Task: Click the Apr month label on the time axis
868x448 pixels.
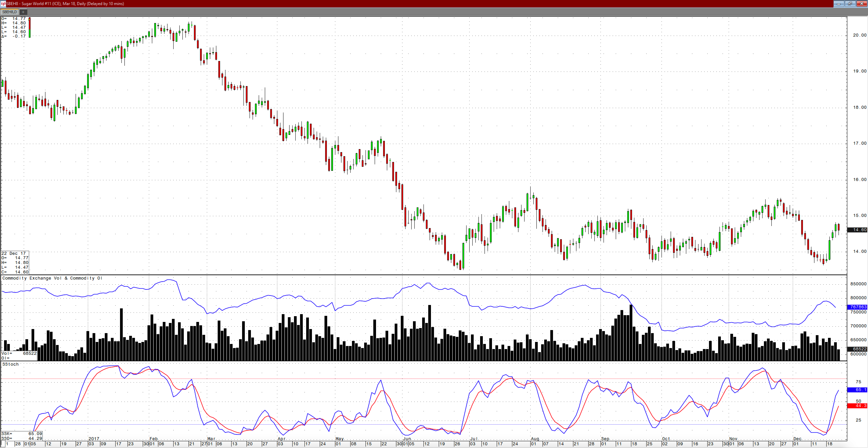Action: [x=281, y=439]
